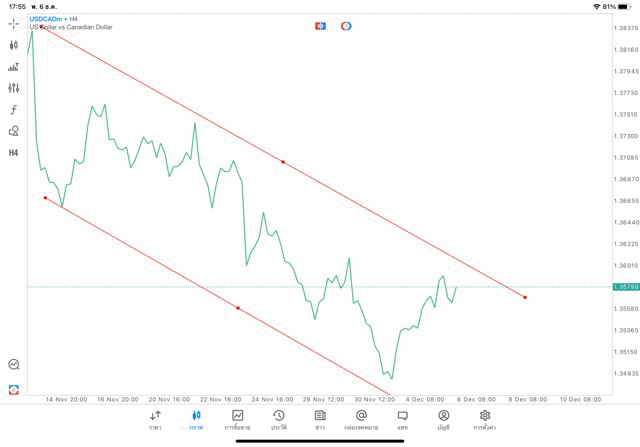Open the กล่องจดหมาย (Mailbox) tab
640x447 pixels.
(361, 420)
